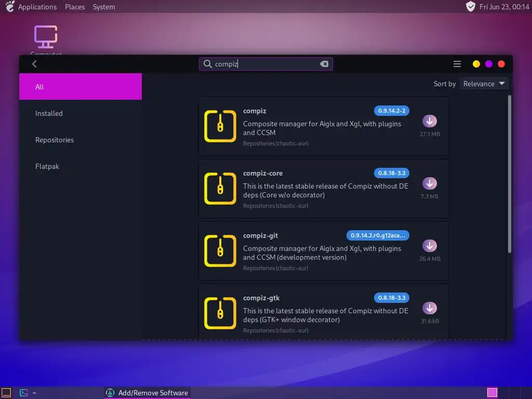Open the Applications menu
This screenshot has width=532, height=399.
tap(37, 7)
